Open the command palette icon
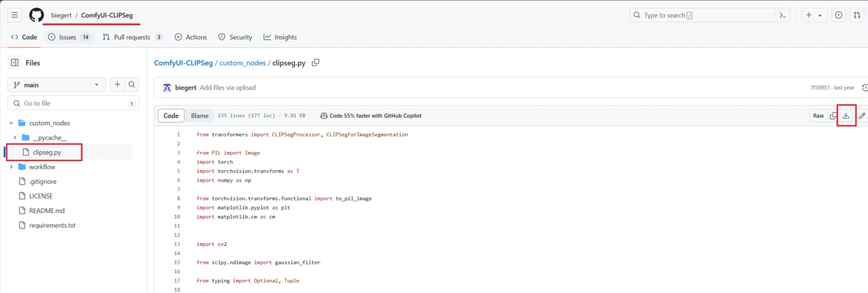The width and height of the screenshot is (868, 293). coord(783,15)
